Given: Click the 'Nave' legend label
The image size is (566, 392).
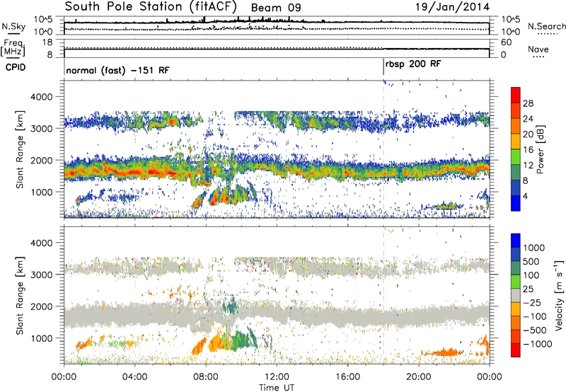Looking at the screenshot, I should [x=538, y=49].
